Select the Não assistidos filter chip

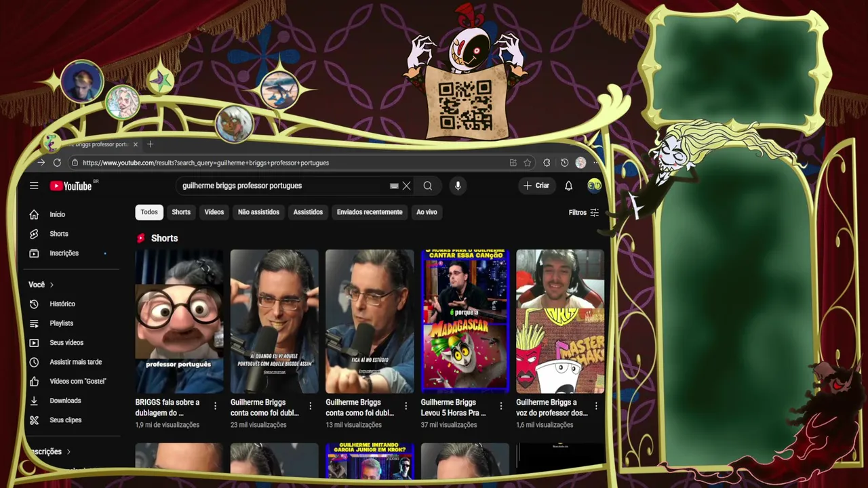[258, 212]
